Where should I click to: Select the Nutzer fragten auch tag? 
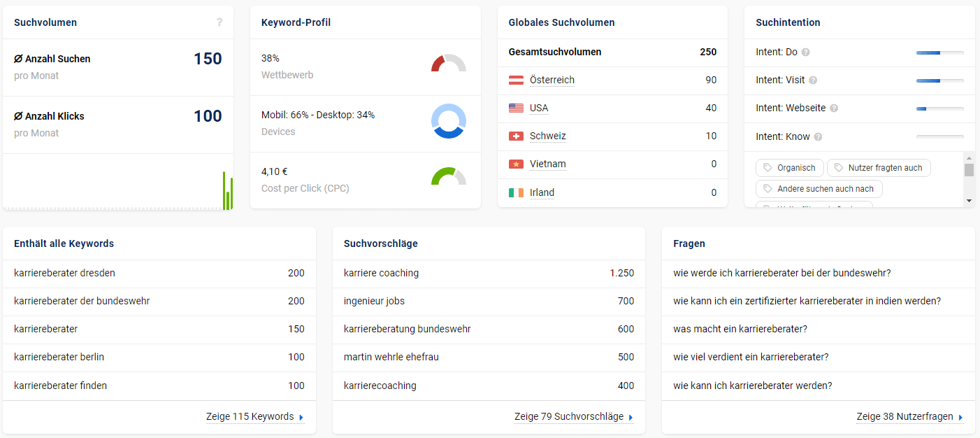click(x=879, y=168)
